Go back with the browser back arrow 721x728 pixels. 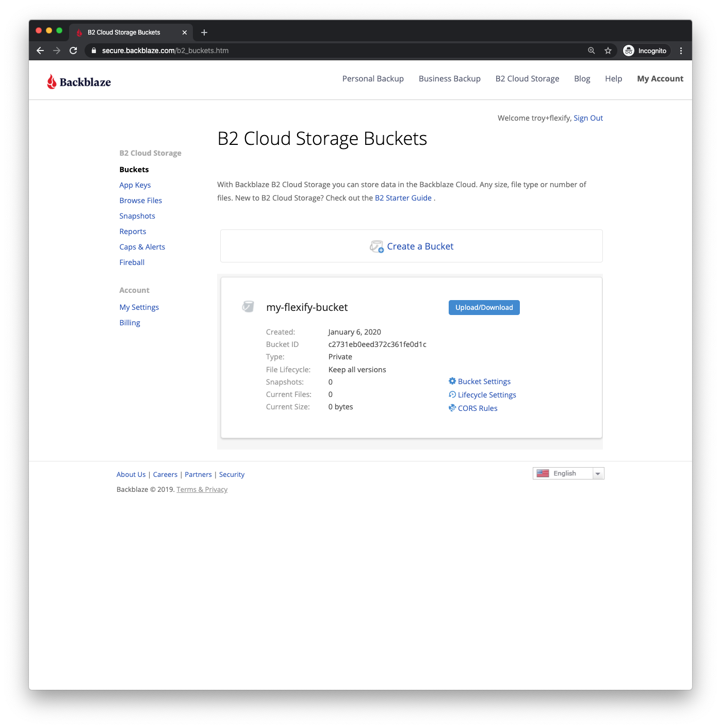40,51
